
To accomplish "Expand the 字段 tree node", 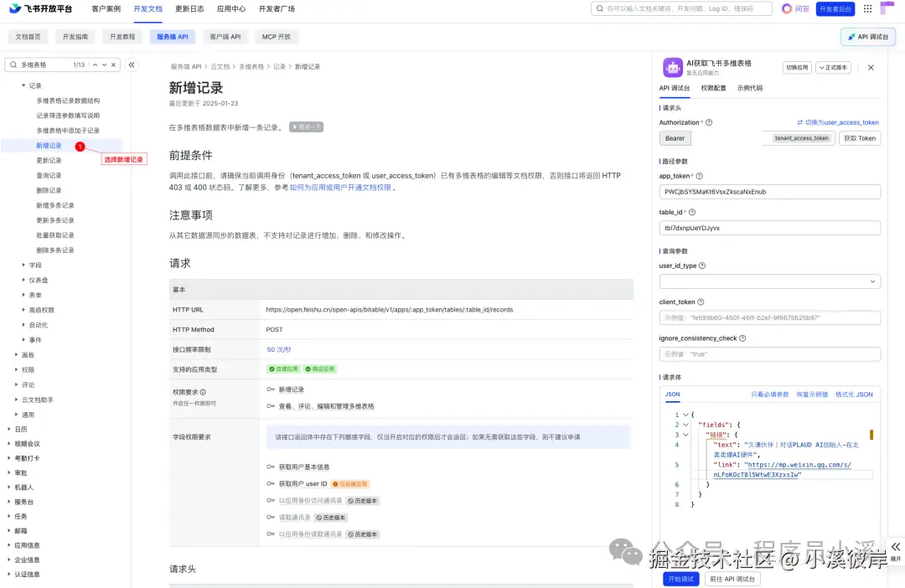I will 23,265.
